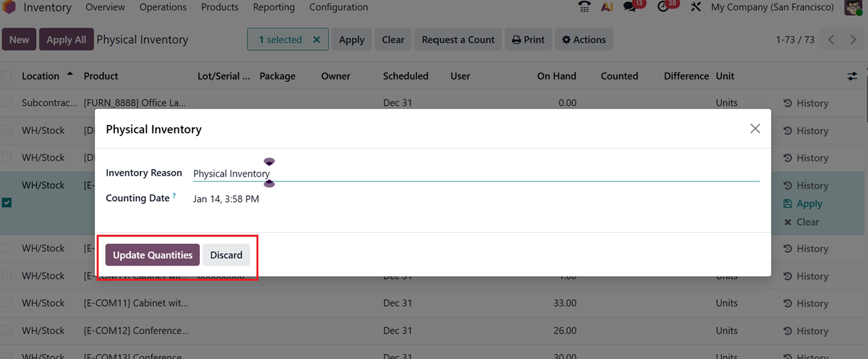Uncheck the selected WH/Stock row checkbox
868x359 pixels.
click(x=7, y=203)
